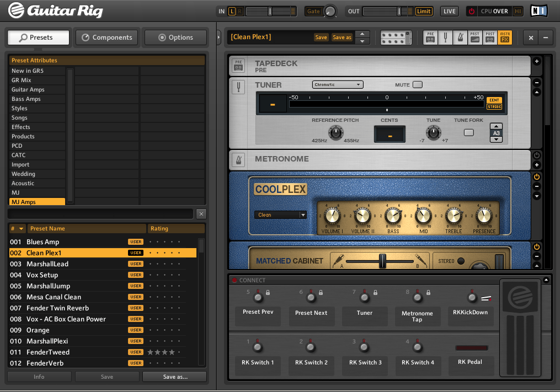Collapse the Tuner module with up arrow
560x392 pixels.
click(x=536, y=92)
